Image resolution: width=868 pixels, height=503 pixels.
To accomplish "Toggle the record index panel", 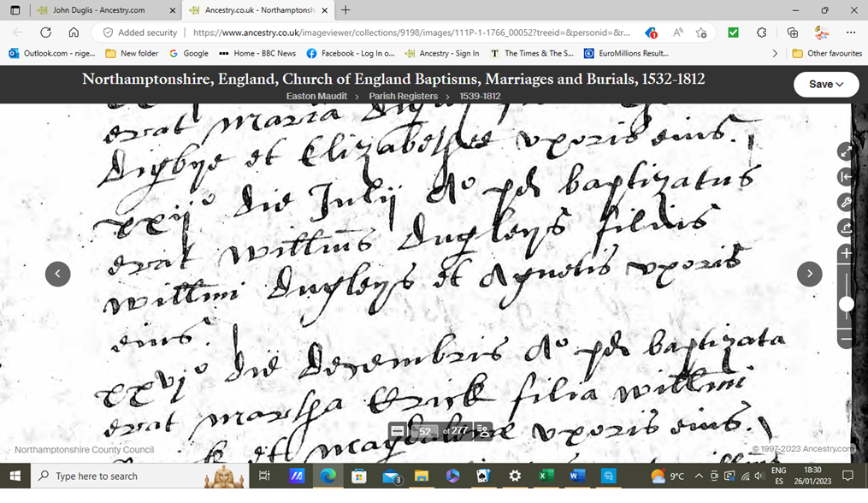I will tap(483, 431).
